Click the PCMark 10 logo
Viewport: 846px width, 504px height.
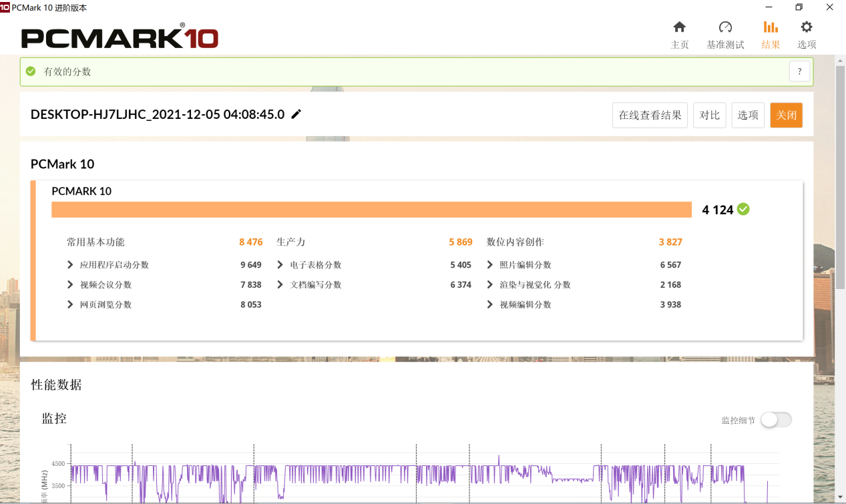(120, 37)
